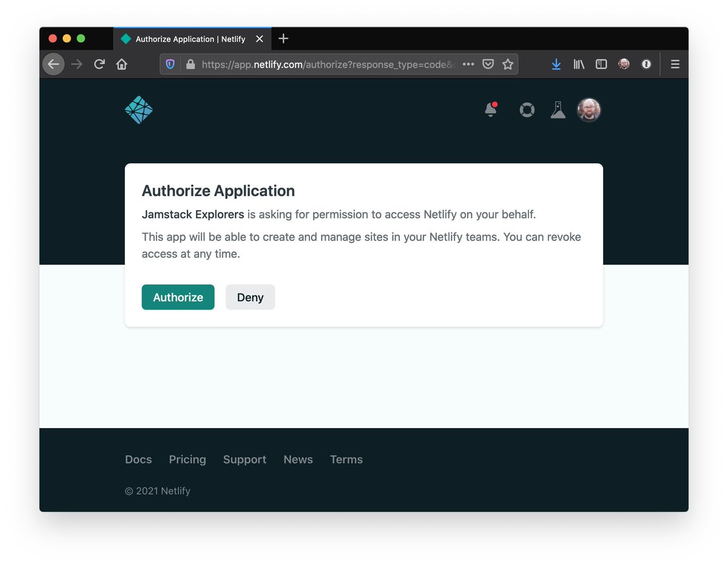Open the Library toolbar icon
The height and width of the screenshot is (564, 728).
[x=579, y=64]
